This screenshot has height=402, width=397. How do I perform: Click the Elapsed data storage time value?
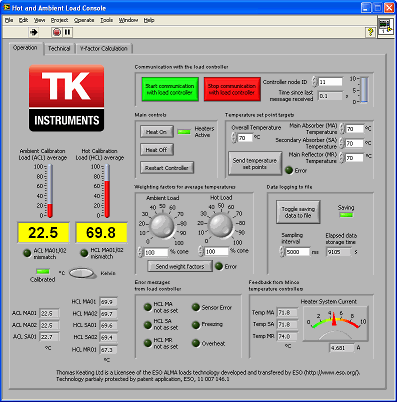coord(339,252)
